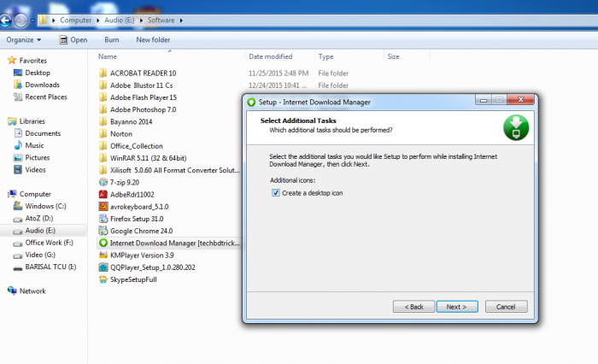Select the Computer node in sidebar
Image resolution: width=598 pixels, height=364 pixels.
(35, 194)
